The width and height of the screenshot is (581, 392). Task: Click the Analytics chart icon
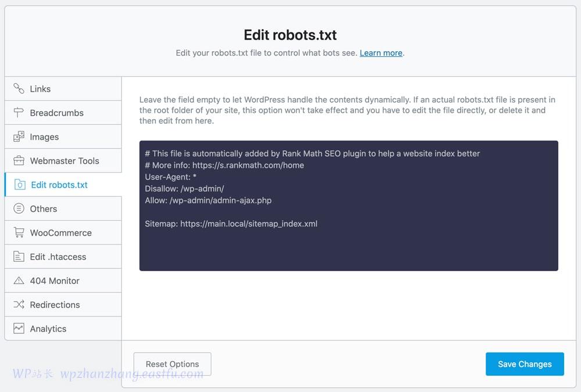click(x=19, y=328)
